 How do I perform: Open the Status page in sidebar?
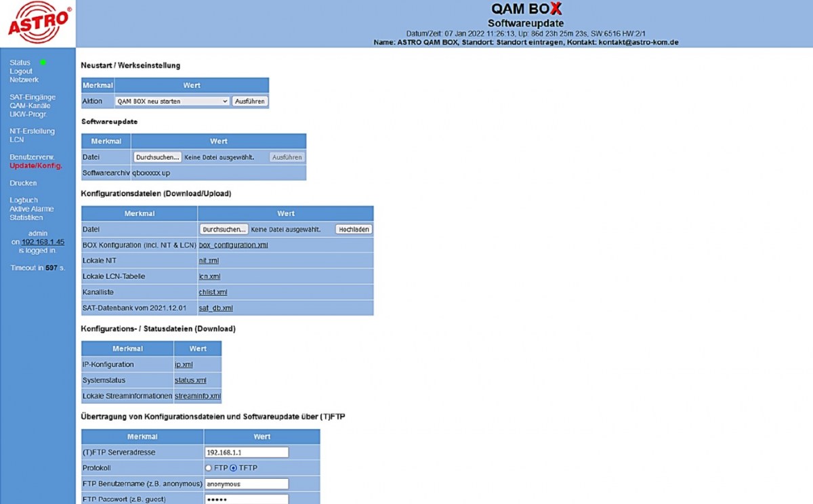[20, 62]
